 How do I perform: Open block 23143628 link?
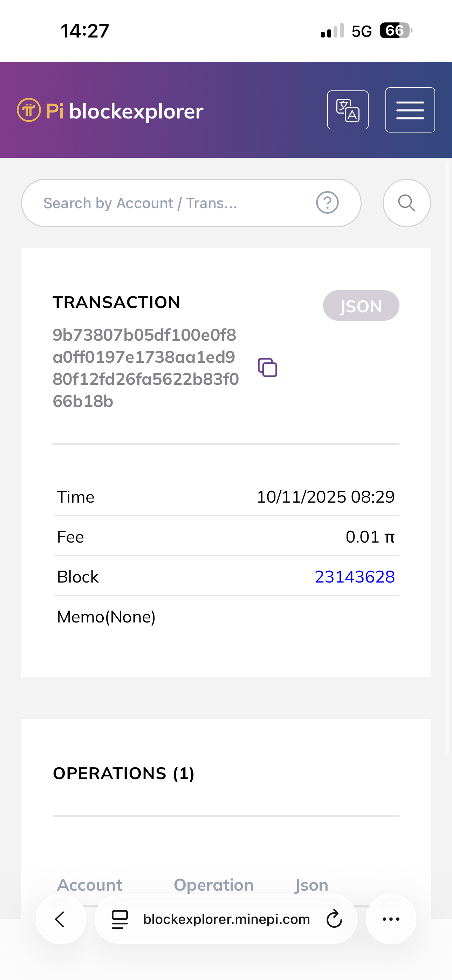tap(355, 577)
